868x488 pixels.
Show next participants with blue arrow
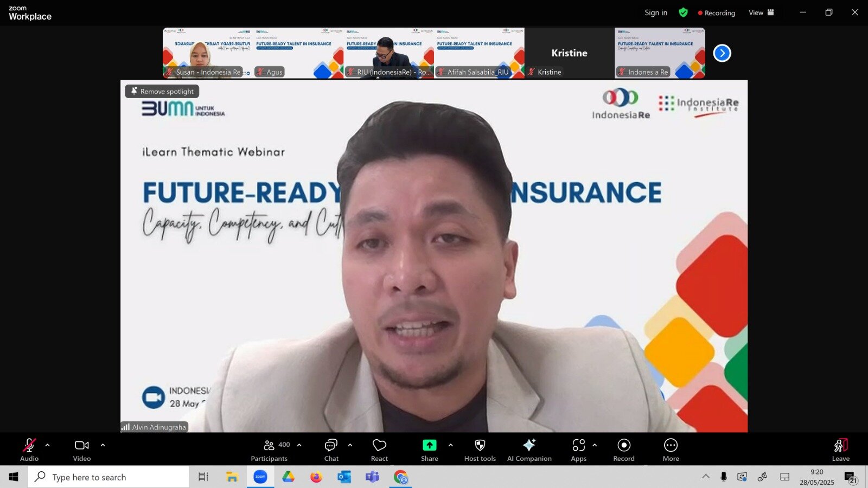tap(722, 53)
